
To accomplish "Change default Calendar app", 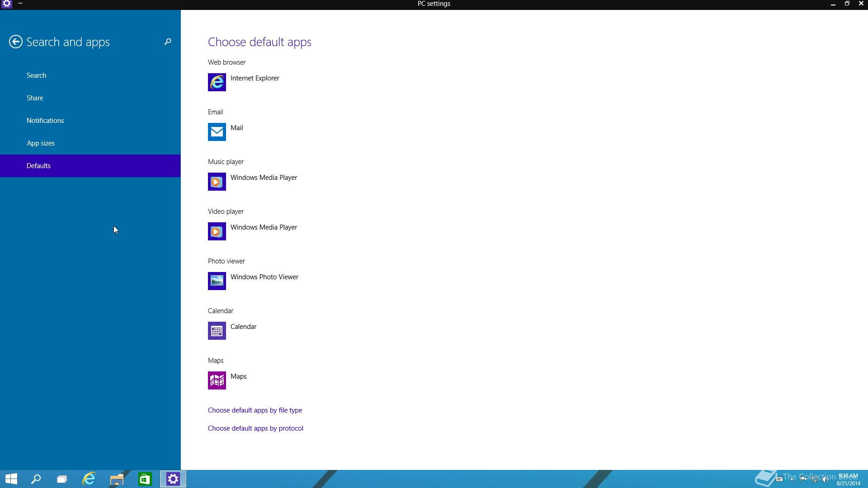I will [244, 327].
